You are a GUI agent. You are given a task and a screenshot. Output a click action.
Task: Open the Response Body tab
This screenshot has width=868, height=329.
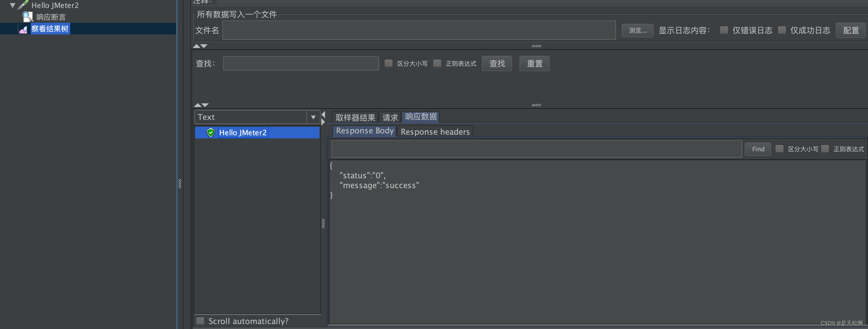tap(364, 131)
